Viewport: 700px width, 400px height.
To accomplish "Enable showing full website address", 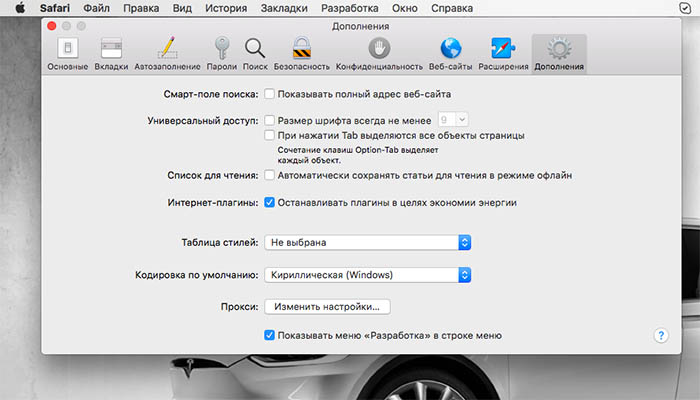I will click(269, 94).
